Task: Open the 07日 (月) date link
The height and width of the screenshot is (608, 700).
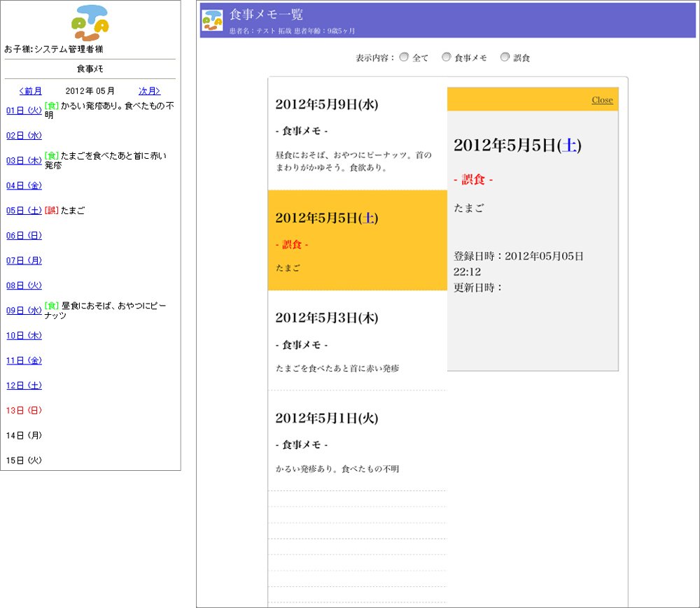Action: pos(24,260)
